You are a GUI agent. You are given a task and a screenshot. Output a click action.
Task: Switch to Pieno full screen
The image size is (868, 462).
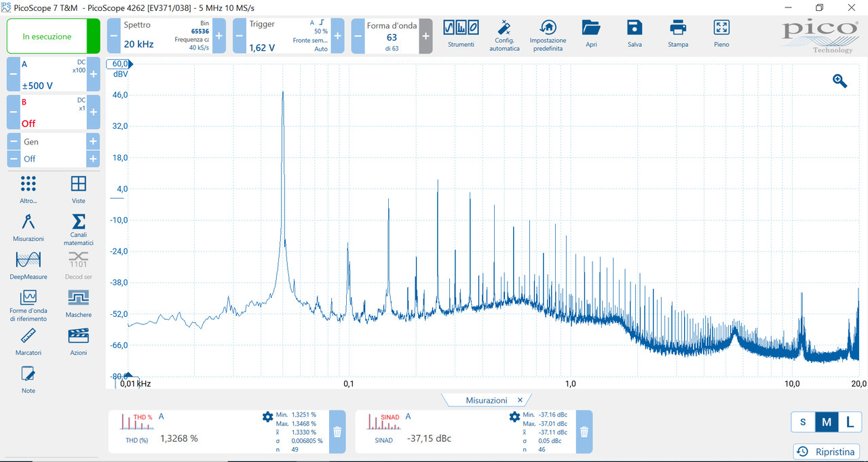pos(721,33)
